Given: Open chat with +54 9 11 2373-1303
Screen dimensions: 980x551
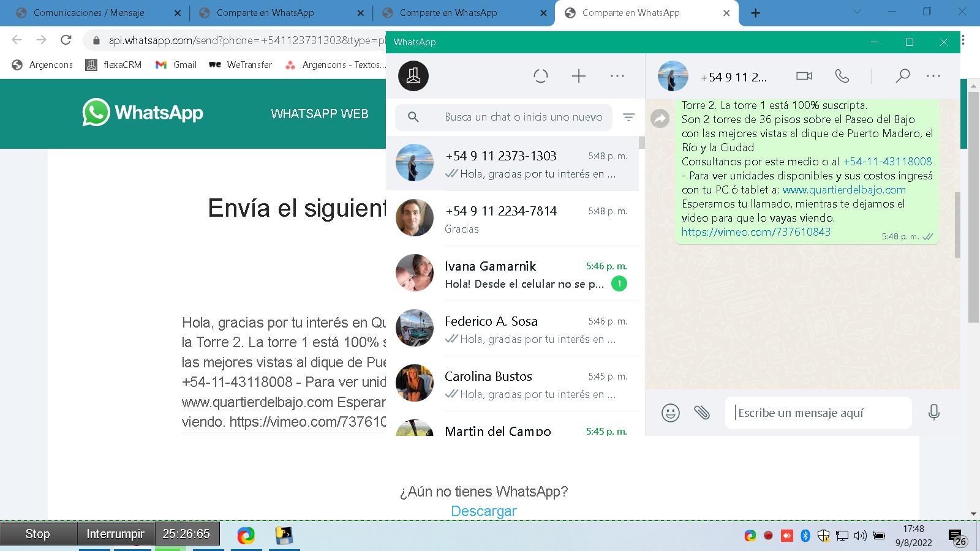Looking at the screenshot, I should (x=512, y=163).
